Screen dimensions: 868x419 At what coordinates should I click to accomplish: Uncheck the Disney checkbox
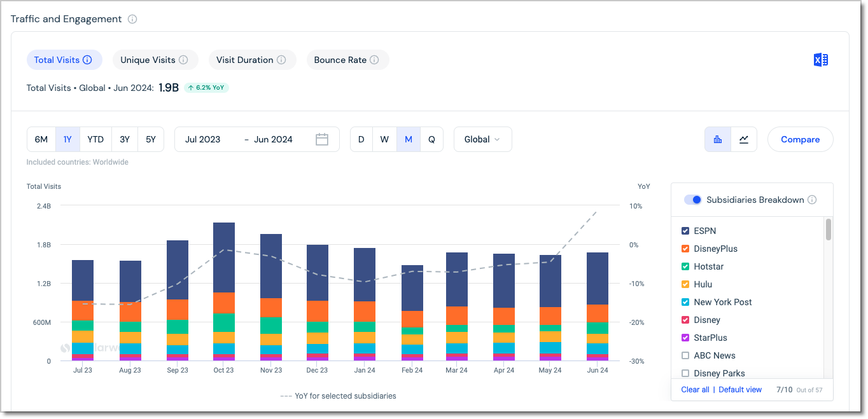click(685, 320)
